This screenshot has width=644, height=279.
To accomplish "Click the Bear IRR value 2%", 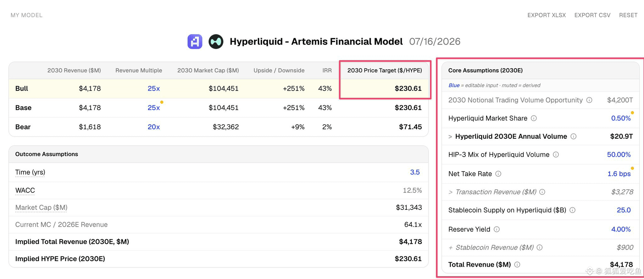I will coord(327,127).
